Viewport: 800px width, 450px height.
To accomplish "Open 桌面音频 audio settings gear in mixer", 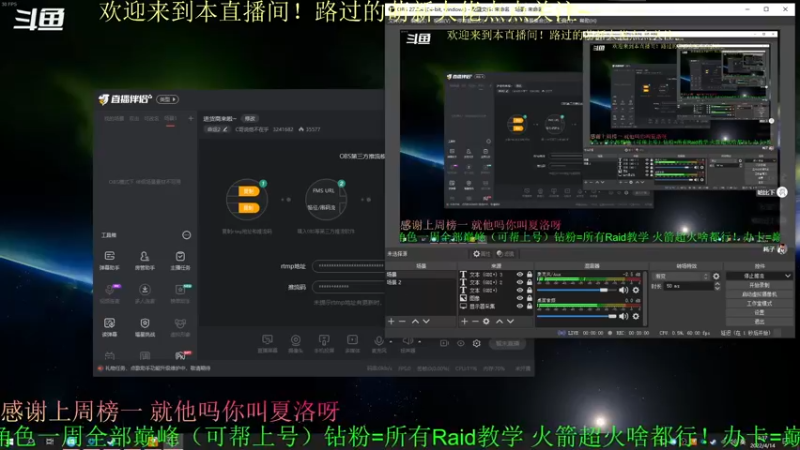I will pyautogui.click(x=636, y=316).
